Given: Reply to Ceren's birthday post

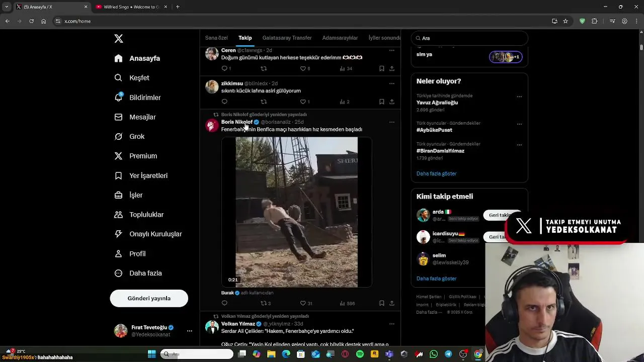Looking at the screenshot, I should coord(224,68).
